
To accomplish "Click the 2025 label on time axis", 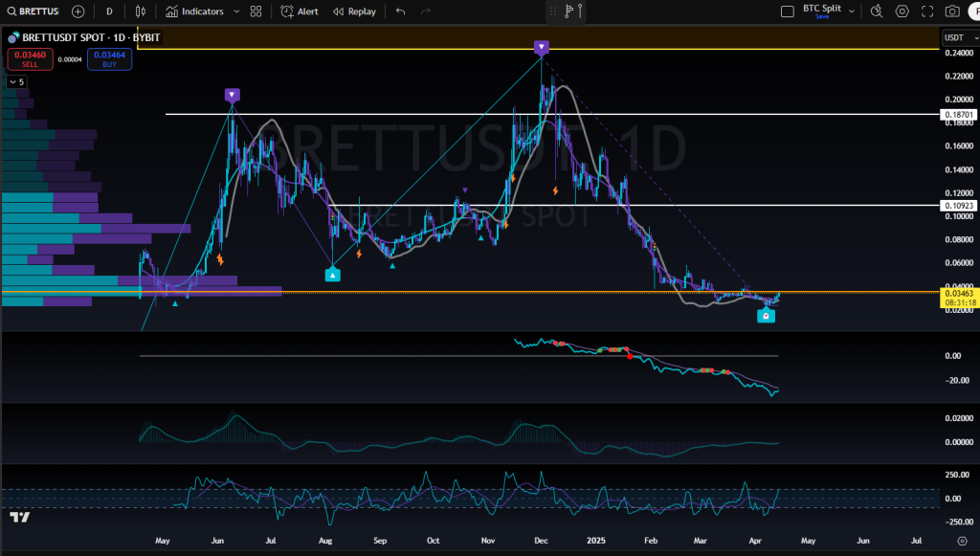I will pos(595,541).
